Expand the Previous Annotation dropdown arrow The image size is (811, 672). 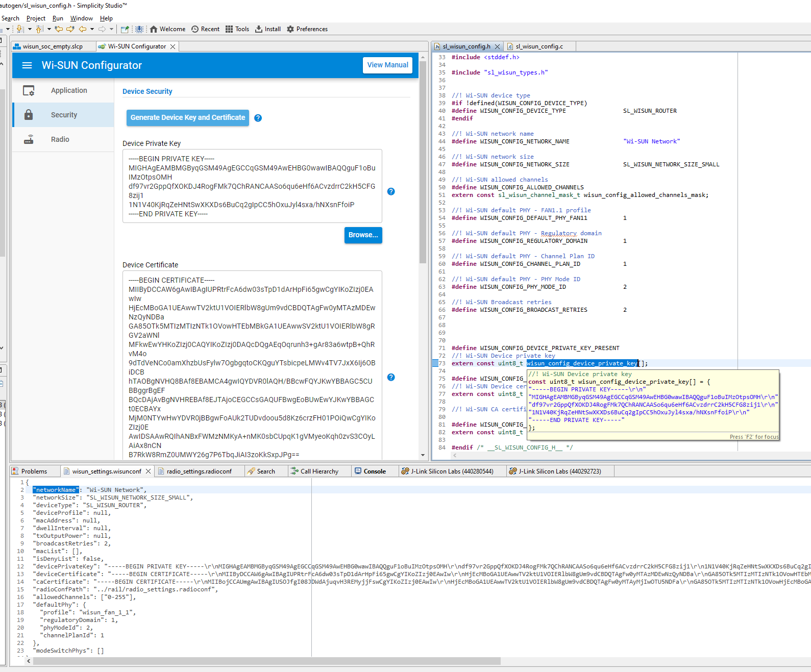pos(49,29)
